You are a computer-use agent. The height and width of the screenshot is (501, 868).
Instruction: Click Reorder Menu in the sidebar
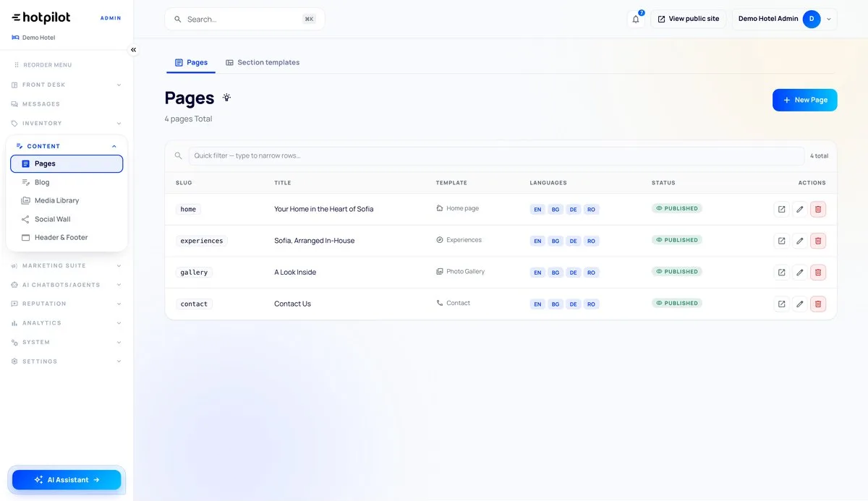point(43,65)
